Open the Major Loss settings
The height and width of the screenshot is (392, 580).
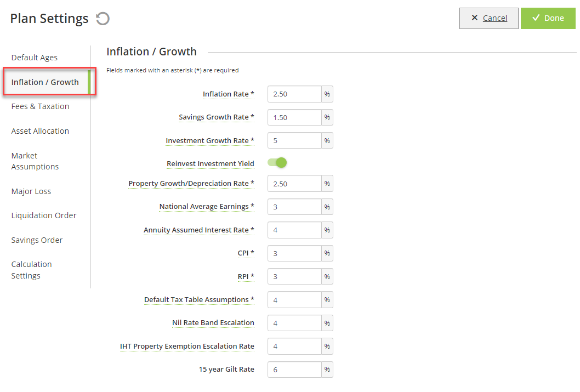tap(31, 191)
